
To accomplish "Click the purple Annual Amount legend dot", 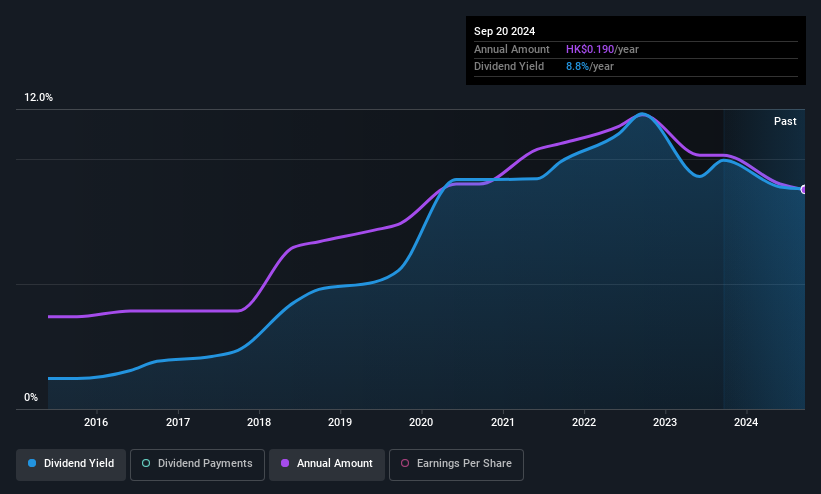I will pyautogui.click(x=285, y=463).
